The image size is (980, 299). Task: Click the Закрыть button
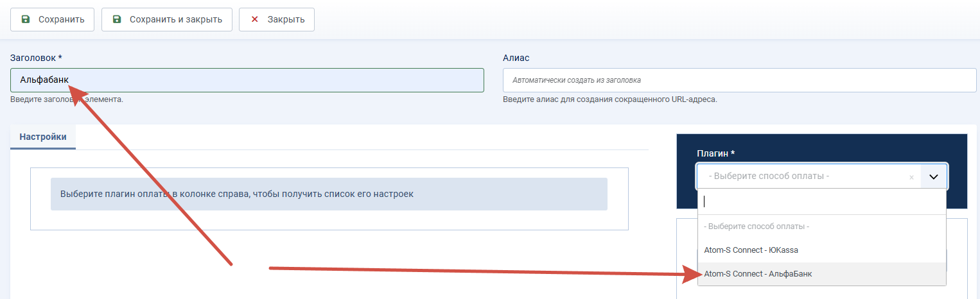tap(276, 19)
